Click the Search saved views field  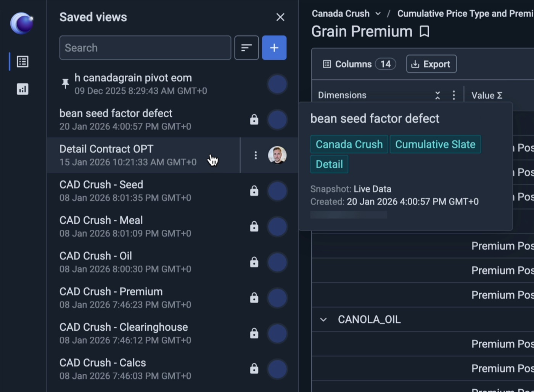click(x=145, y=48)
